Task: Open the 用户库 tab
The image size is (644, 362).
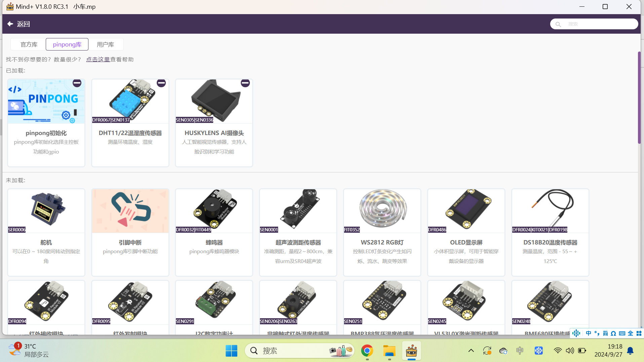Action: pyautogui.click(x=106, y=44)
